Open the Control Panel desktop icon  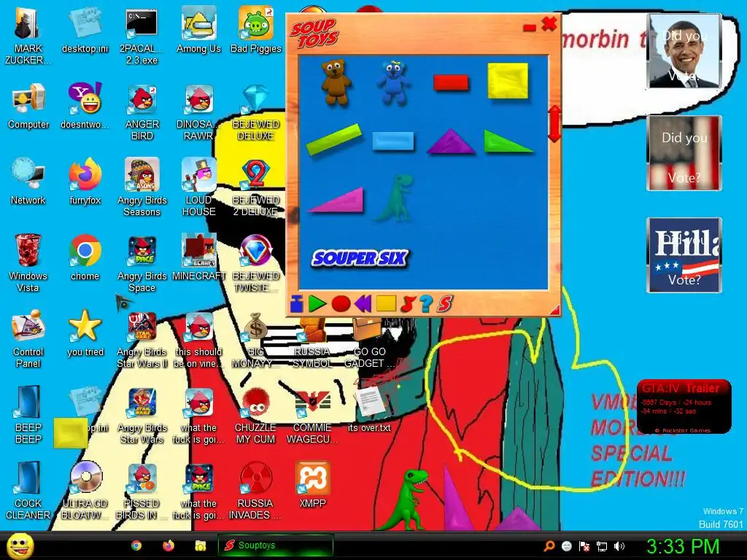(28, 339)
